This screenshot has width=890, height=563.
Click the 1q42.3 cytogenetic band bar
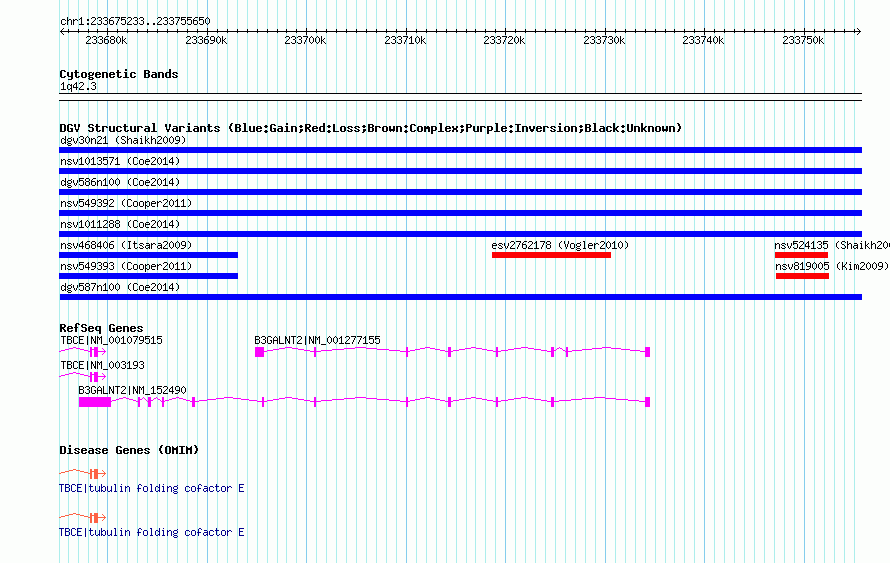click(460, 97)
